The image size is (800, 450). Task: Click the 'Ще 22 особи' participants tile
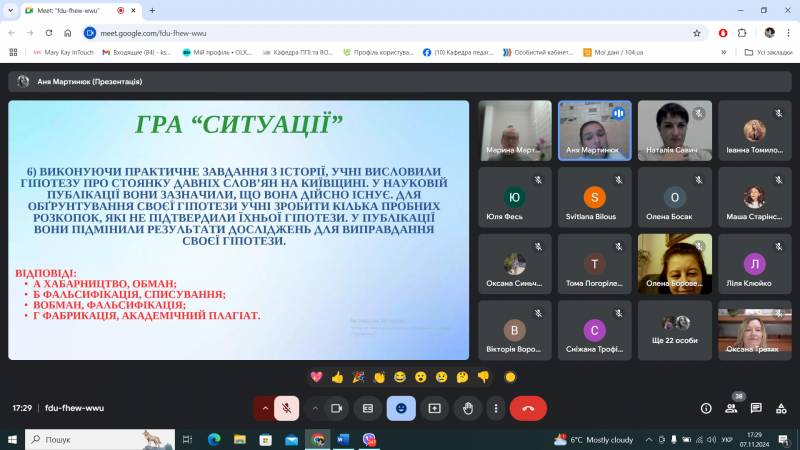pyautogui.click(x=675, y=329)
